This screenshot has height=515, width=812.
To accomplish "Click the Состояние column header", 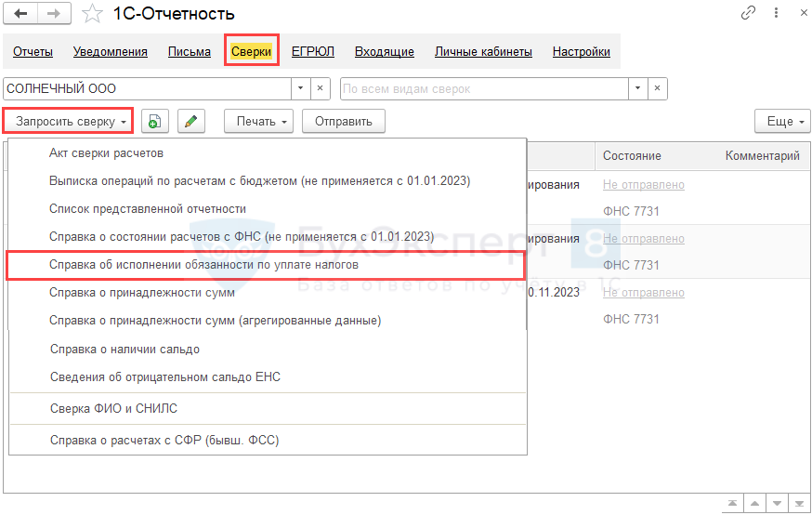I will point(632,155).
